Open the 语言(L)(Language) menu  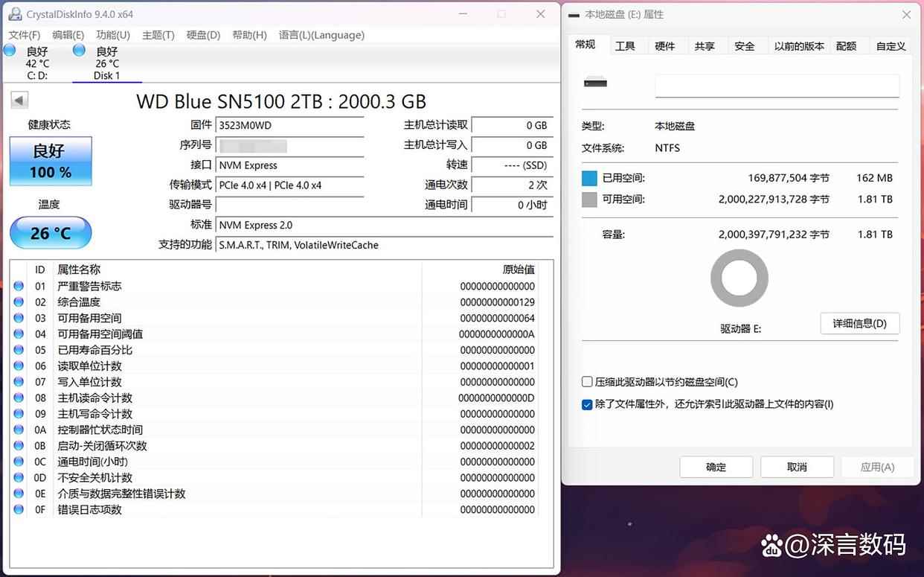321,35
